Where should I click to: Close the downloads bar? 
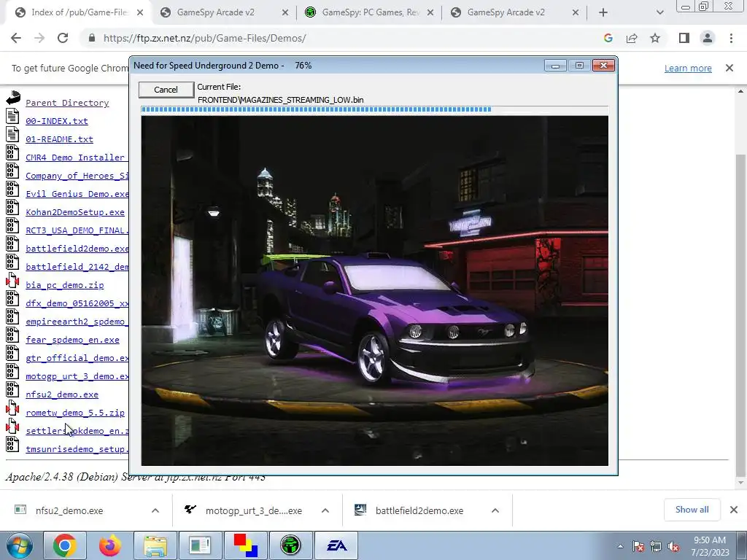(x=734, y=510)
